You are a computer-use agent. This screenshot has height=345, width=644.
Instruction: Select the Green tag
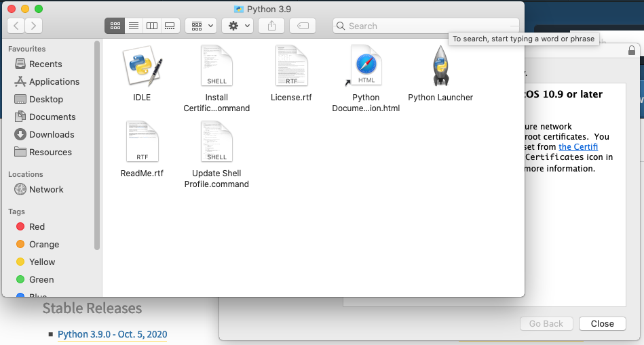pos(35,279)
